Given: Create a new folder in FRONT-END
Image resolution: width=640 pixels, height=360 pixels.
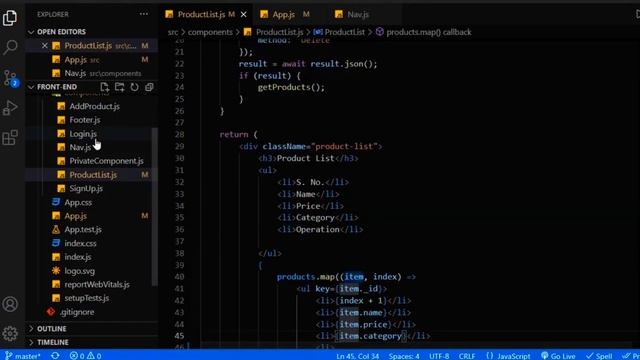Looking at the screenshot, I should [120, 87].
